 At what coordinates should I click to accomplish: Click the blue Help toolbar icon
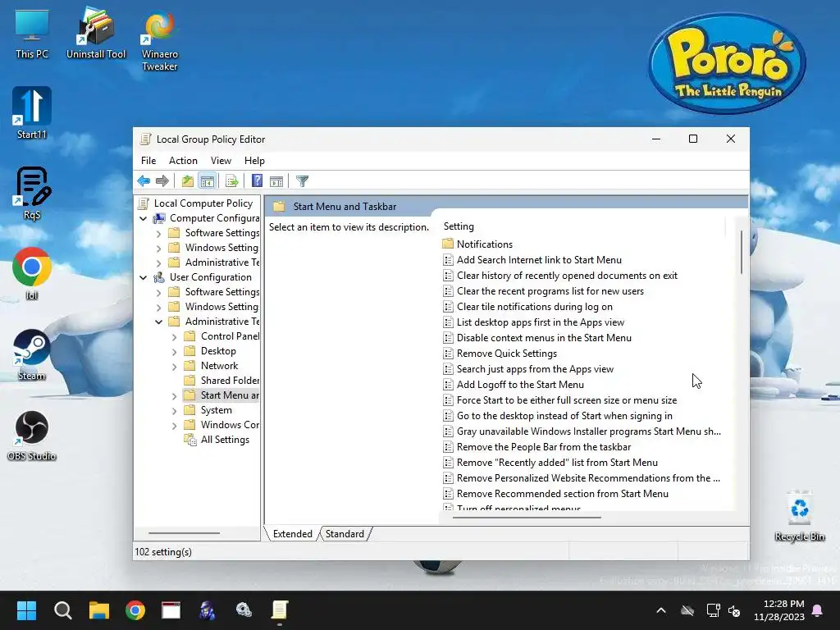[x=257, y=181]
